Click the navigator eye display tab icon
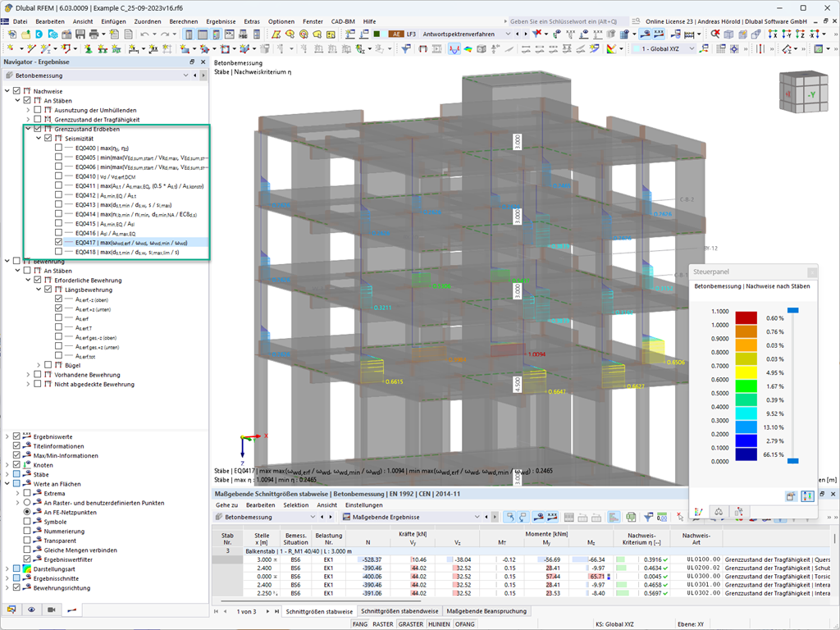The height and width of the screenshot is (630, 840). click(x=32, y=609)
